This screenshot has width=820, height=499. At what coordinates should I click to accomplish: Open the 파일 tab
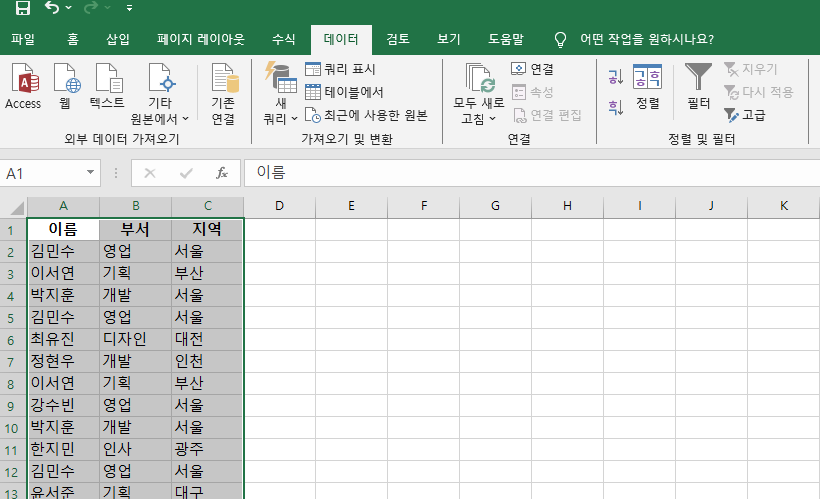pos(23,39)
